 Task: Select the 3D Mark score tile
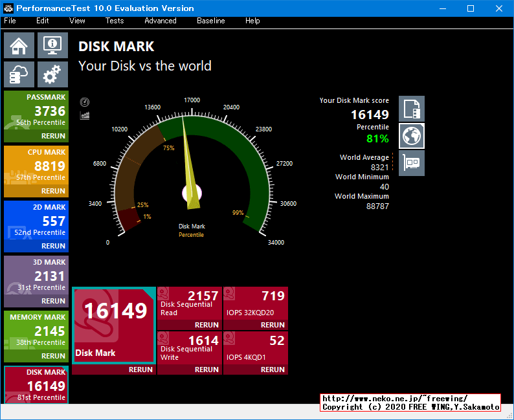tap(36, 276)
